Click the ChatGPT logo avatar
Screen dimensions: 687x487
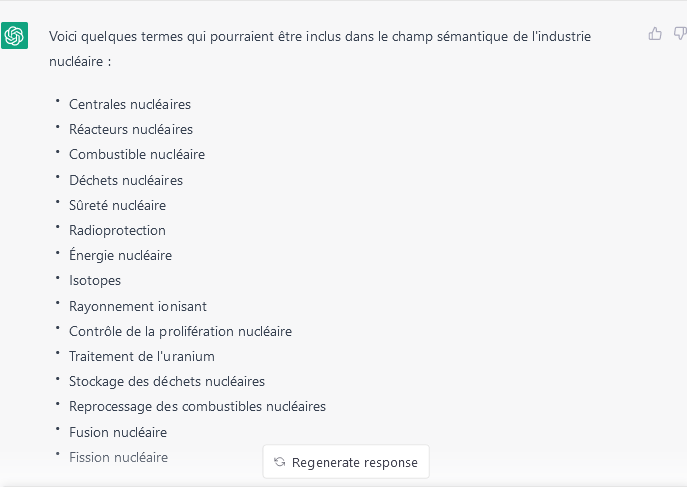[x=14, y=35]
